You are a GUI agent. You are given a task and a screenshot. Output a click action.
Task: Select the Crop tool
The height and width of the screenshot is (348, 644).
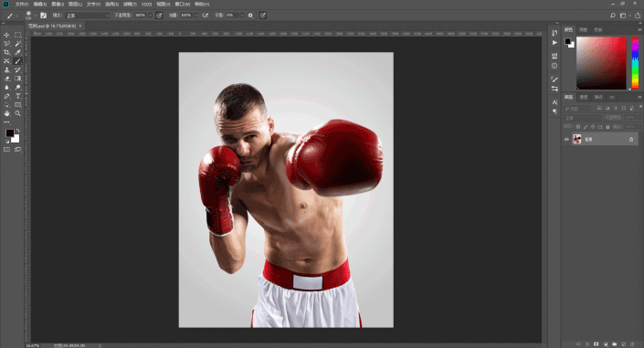coord(6,52)
